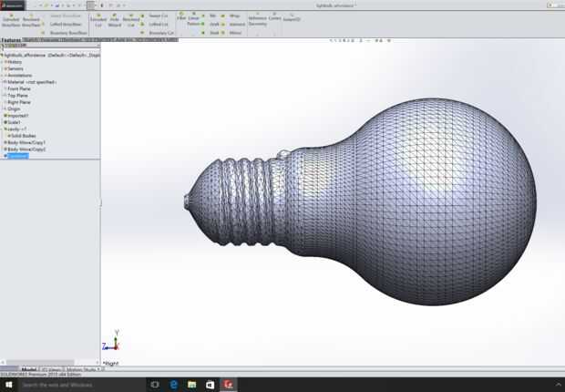Select the Revolved Boss/Base tool
The image size is (565, 392).
tap(31, 19)
